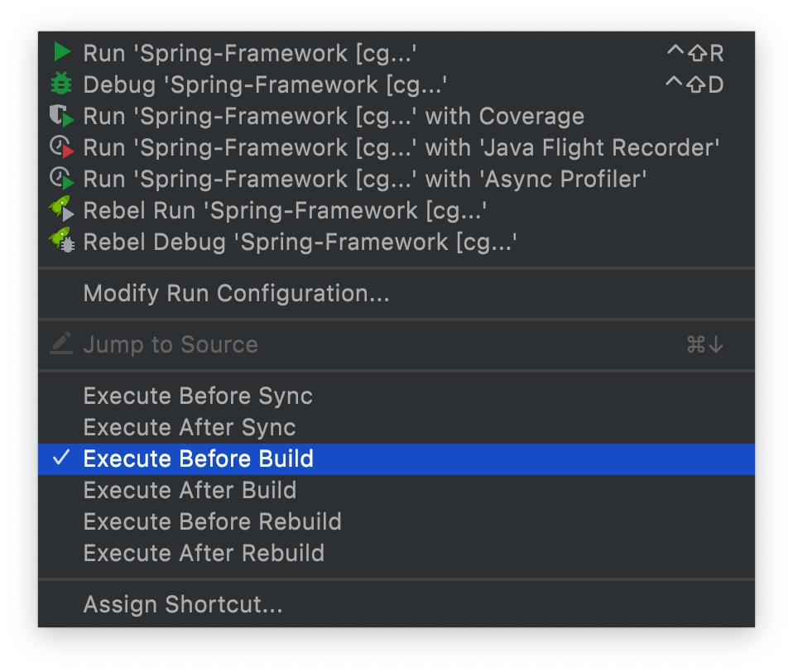Screen dimensions: 793x672
Task: Choose Assign Shortcut menu entry
Action: coord(183,604)
